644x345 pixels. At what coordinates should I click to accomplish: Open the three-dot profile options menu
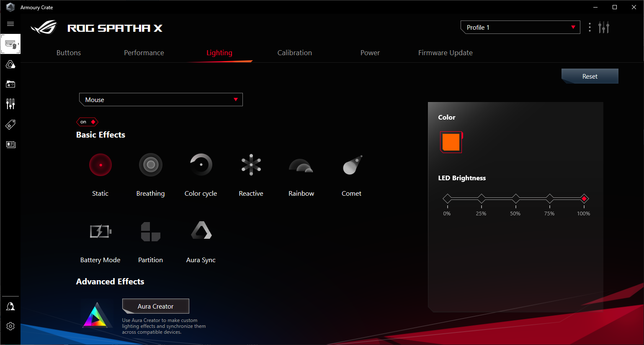pyautogui.click(x=590, y=27)
